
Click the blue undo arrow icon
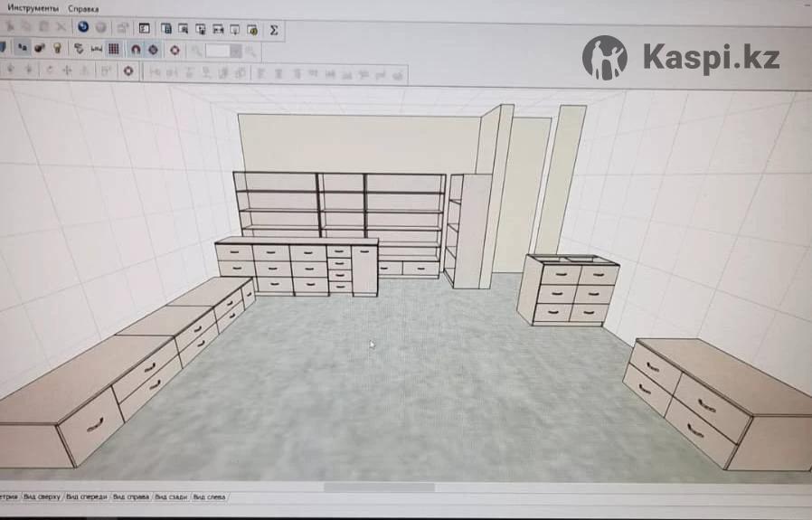point(83,28)
